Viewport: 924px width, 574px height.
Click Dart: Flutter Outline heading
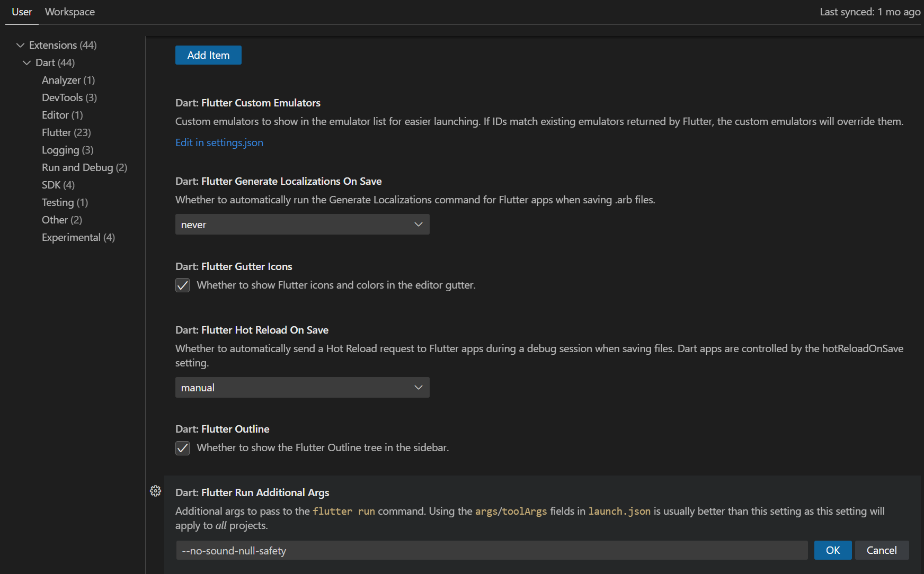(223, 429)
